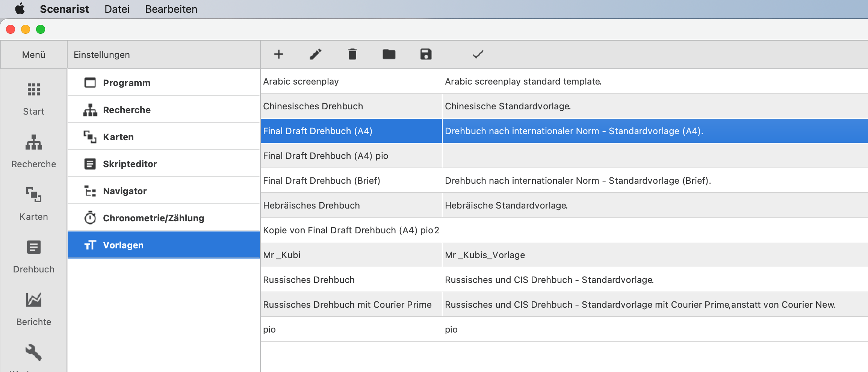Select Final Draft Drehbuch (Brief) template
Image resolution: width=868 pixels, height=372 pixels.
tap(351, 181)
